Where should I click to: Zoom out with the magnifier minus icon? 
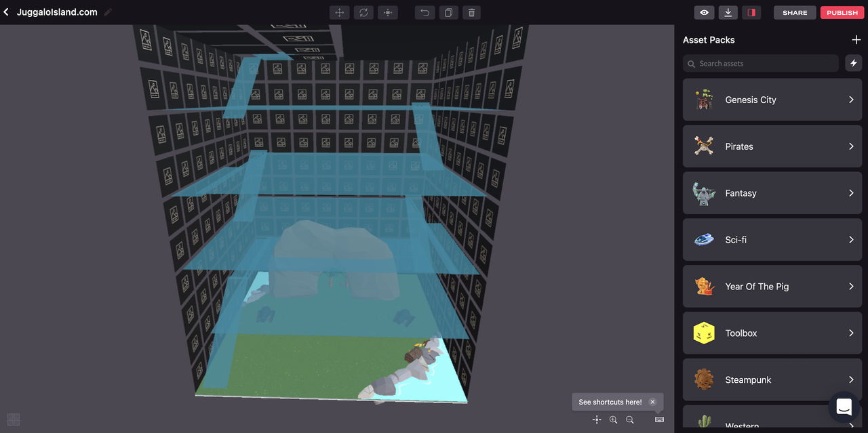tap(630, 420)
